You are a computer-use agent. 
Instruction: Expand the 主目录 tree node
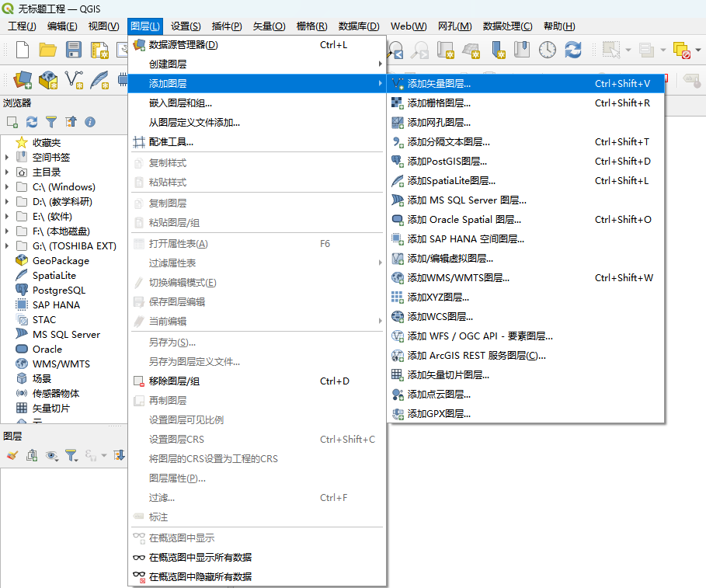point(7,172)
